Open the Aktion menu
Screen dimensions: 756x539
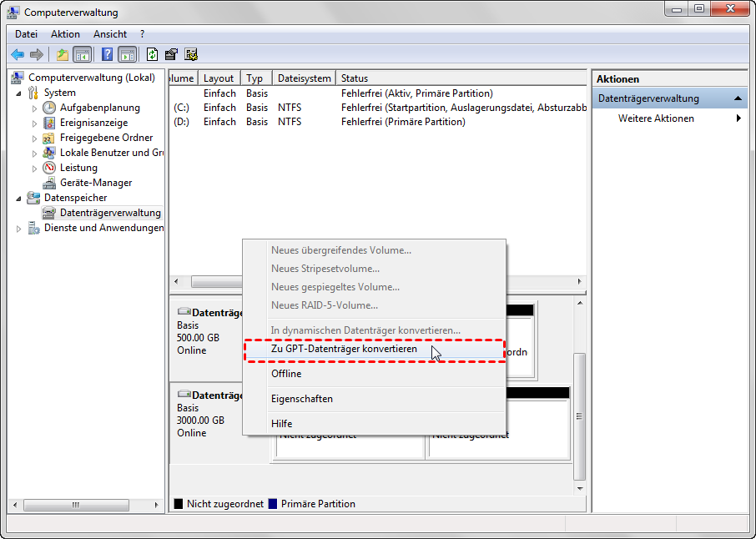[65, 34]
